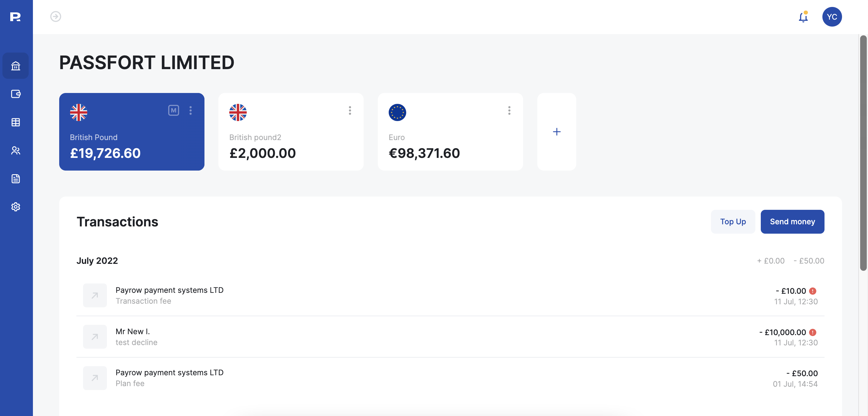Open British Pound account options menu
Screen dimensions: 868x416
(x=191, y=110)
